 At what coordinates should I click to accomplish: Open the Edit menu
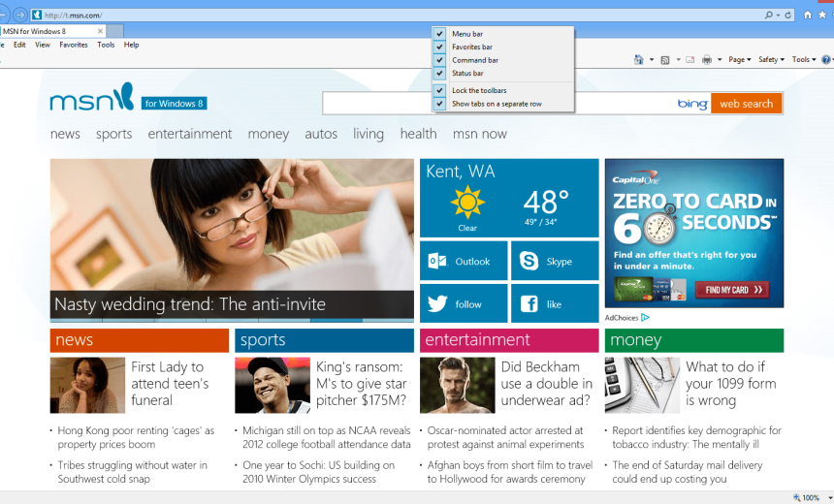19,45
